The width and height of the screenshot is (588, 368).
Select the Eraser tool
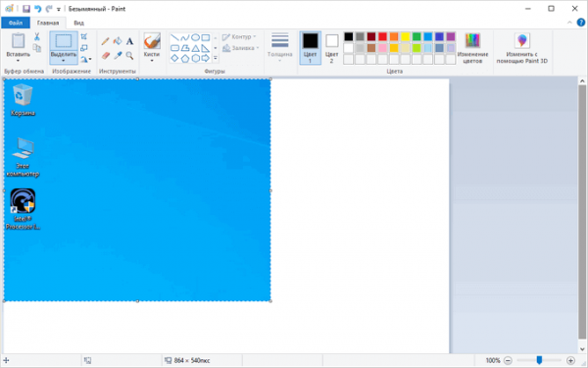pos(106,56)
